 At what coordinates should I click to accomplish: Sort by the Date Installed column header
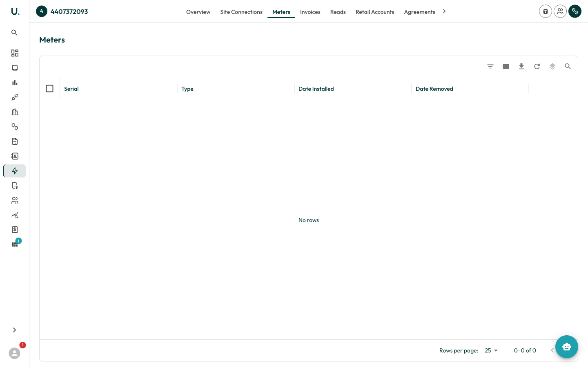316,89
